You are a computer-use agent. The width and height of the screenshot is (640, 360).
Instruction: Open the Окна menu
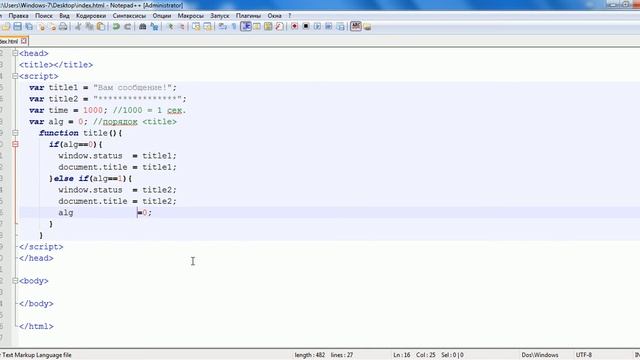tap(275, 16)
